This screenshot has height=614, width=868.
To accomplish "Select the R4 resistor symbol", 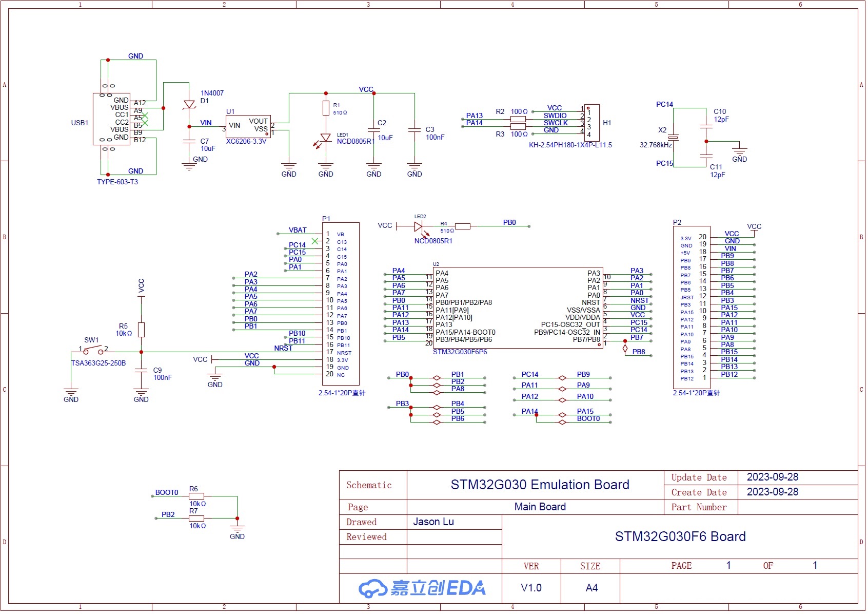I will click(x=463, y=226).
